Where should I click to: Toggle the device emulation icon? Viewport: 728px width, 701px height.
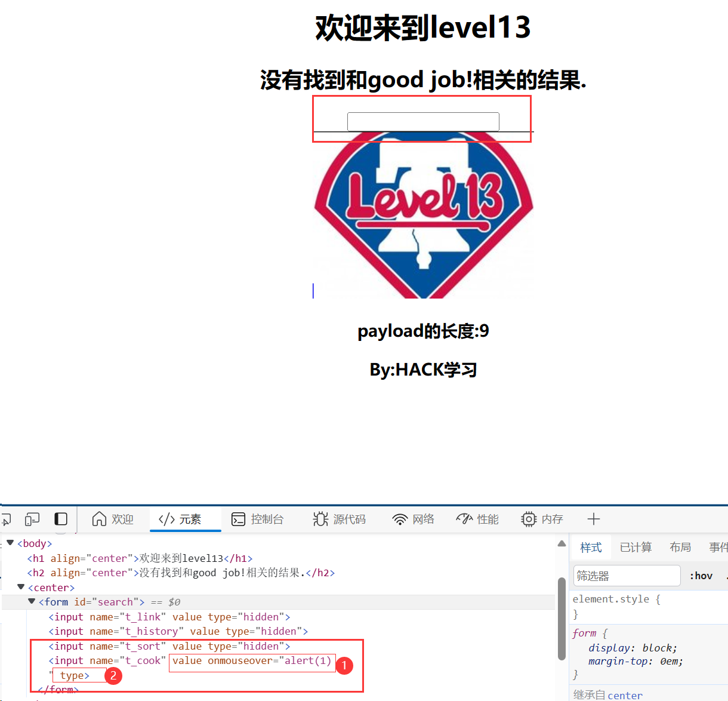point(32,519)
